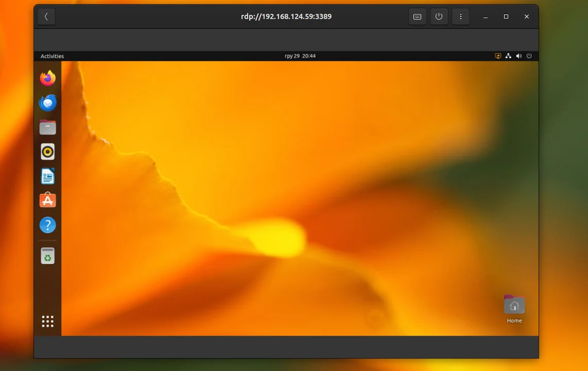Open Ubuntu Software store icon
This screenshot has width=588, height=371.
tap(47, 201)
